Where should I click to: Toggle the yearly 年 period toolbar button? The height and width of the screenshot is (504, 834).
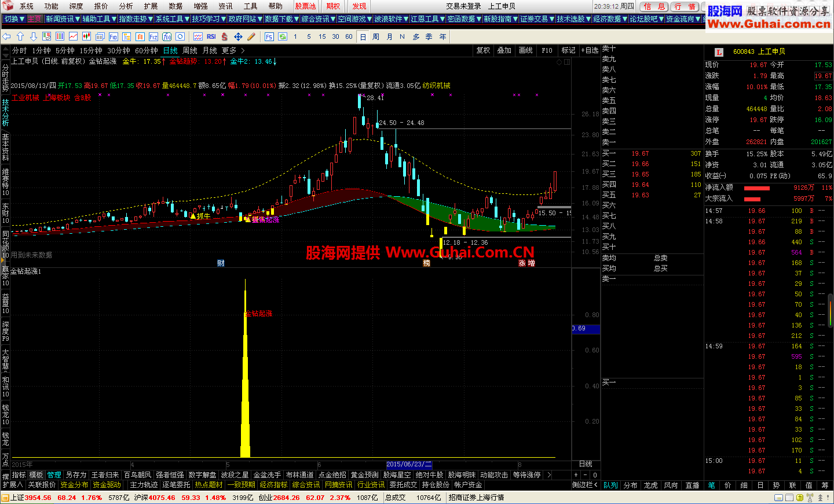(442, 36)
